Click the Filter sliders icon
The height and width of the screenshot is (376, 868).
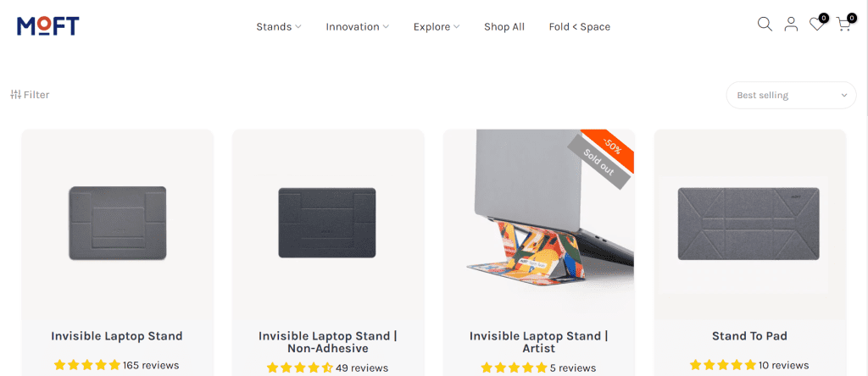(16, 95)
